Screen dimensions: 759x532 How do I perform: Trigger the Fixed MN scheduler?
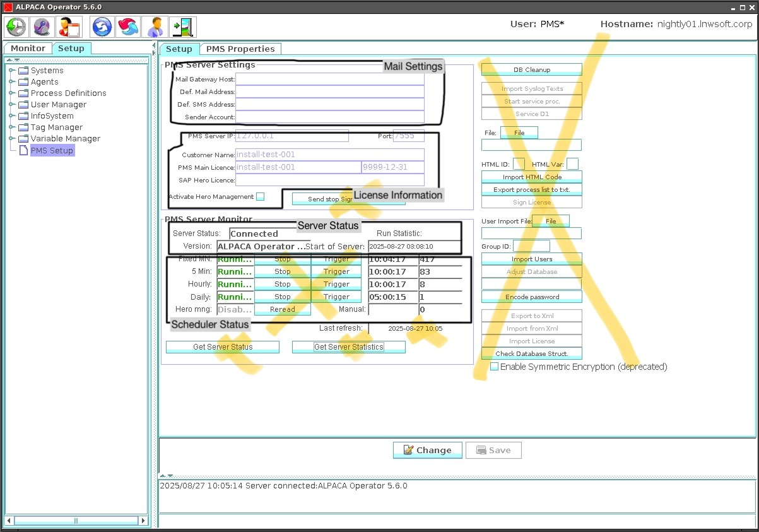[x=336, y=259]
